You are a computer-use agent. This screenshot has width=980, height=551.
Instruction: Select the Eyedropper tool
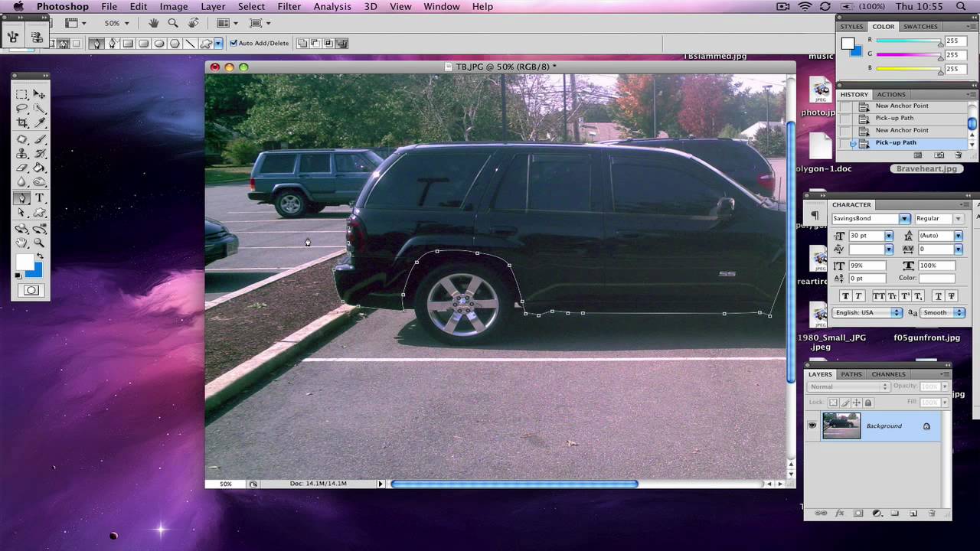(x=39, y=123)
